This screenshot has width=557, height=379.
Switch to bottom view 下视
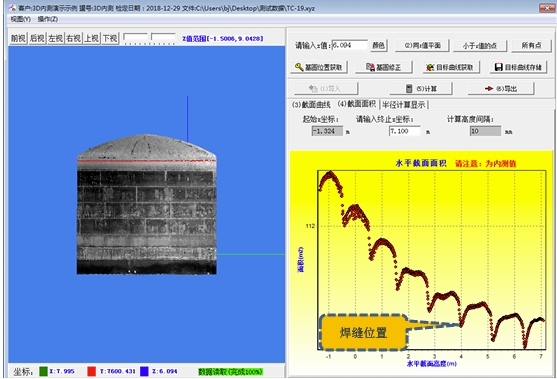[110, 38]
